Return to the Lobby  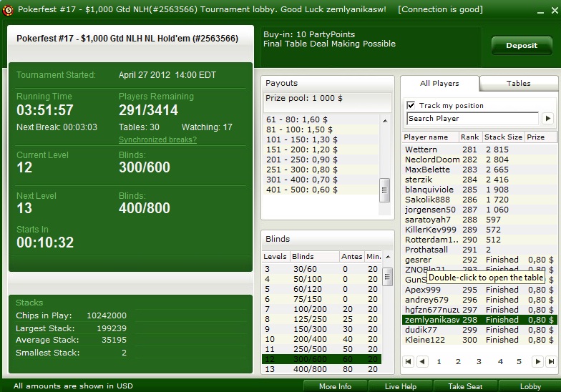(x=530, y=386)
